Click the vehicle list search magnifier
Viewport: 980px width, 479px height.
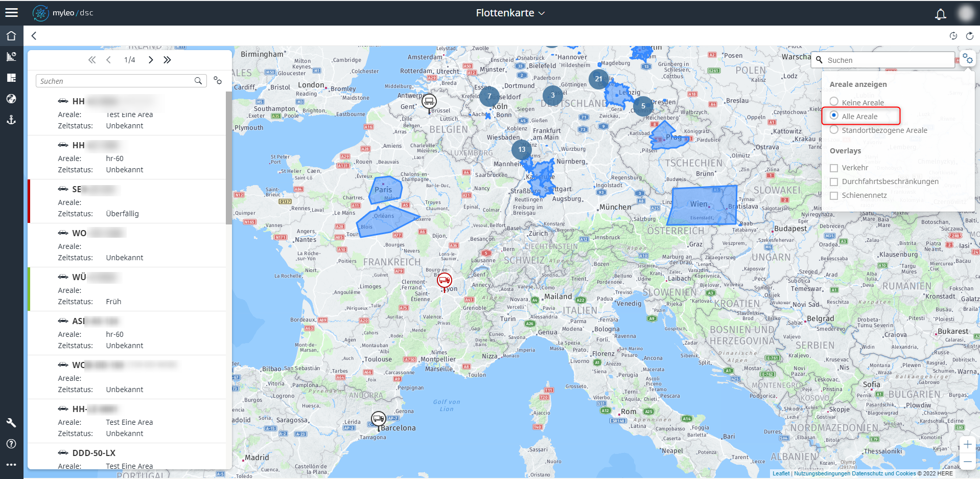tap(198, 81)
